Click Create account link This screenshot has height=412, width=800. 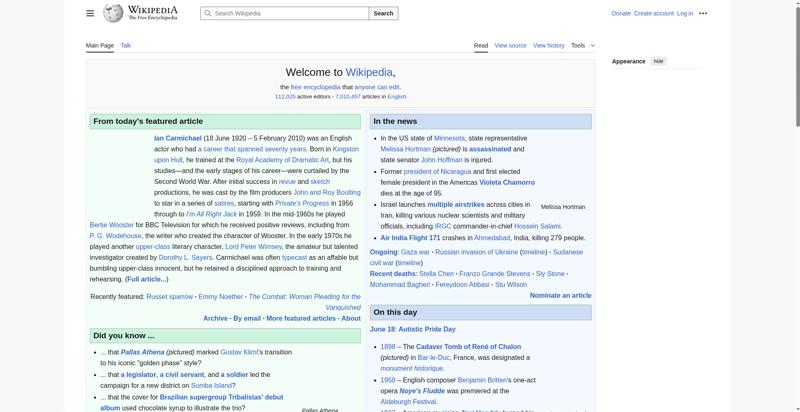click(x=654, y=13)
